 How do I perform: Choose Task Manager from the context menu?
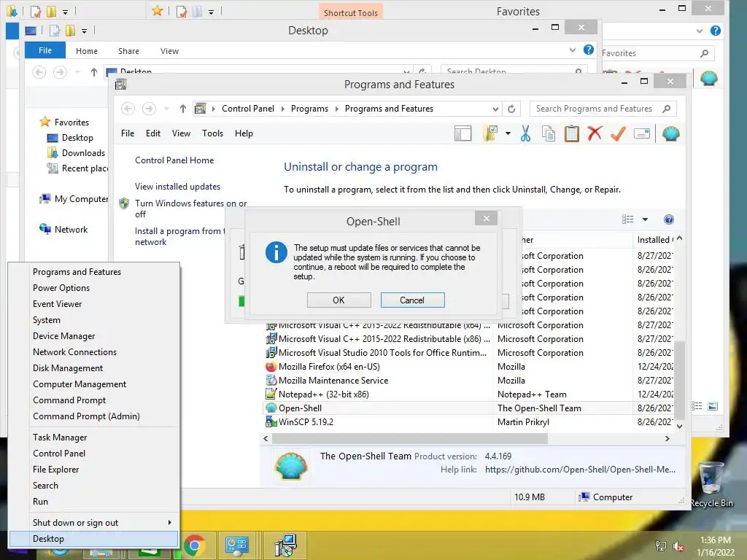coord(60,437)
